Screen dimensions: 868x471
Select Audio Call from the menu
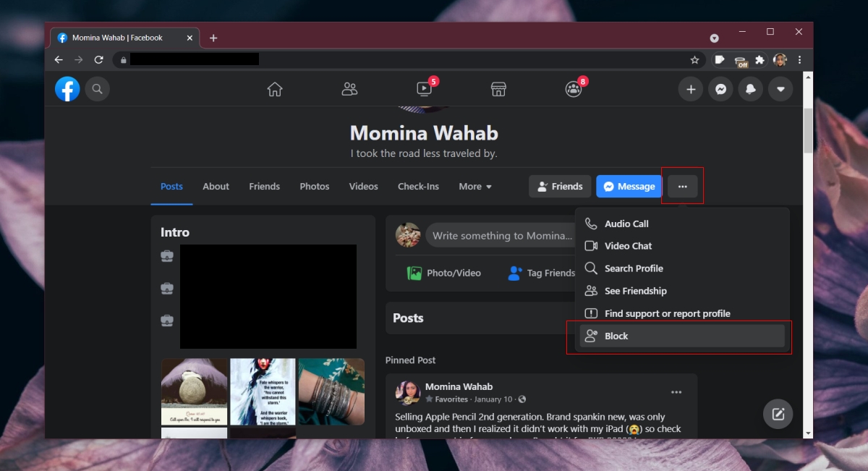[x=682, y=224]
